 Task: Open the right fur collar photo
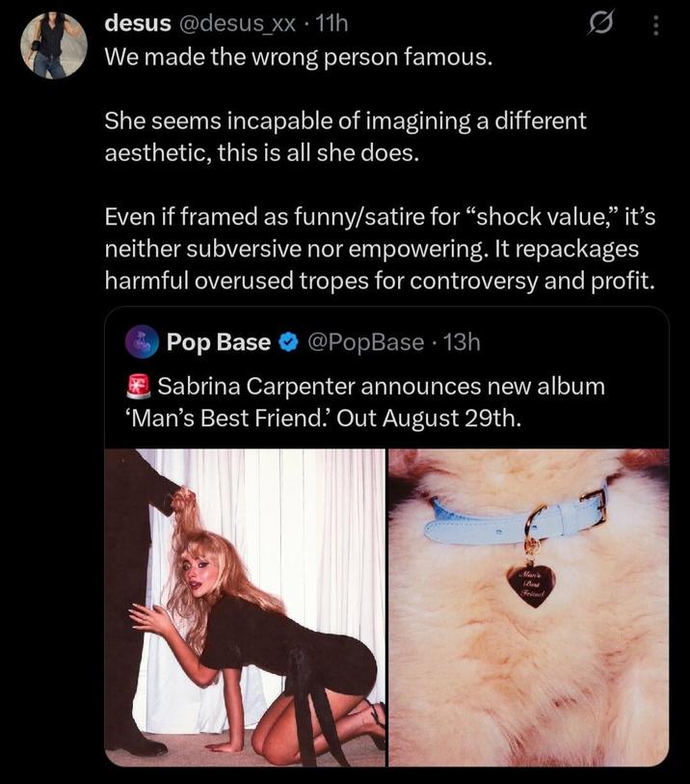click(529, 608)
